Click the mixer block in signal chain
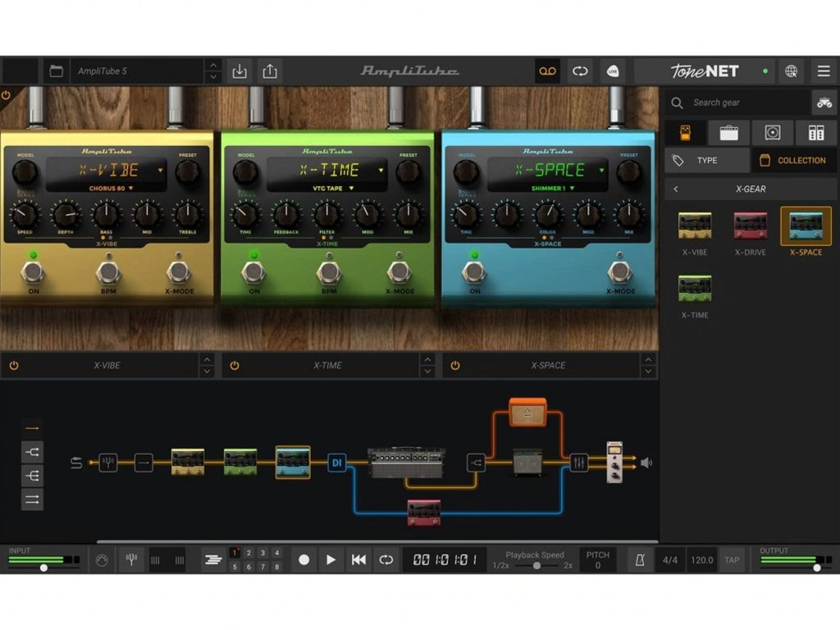 (x=578, y=463)
